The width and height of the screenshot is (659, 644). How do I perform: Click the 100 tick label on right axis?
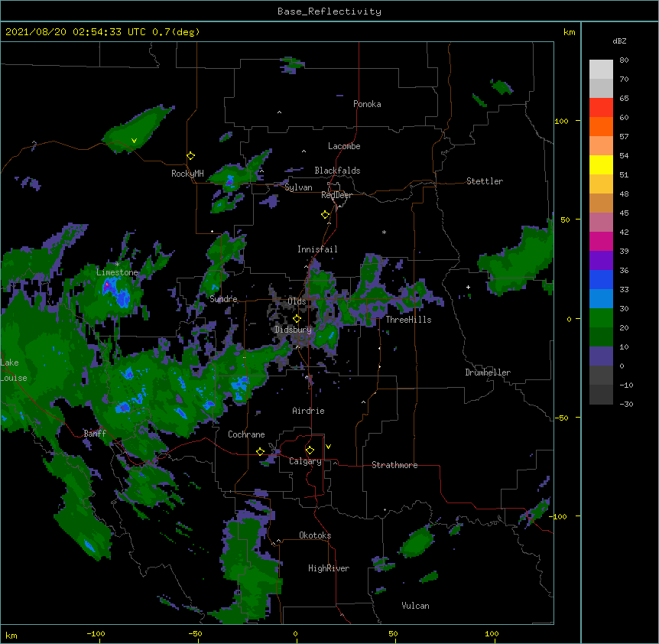coord(561,121)
